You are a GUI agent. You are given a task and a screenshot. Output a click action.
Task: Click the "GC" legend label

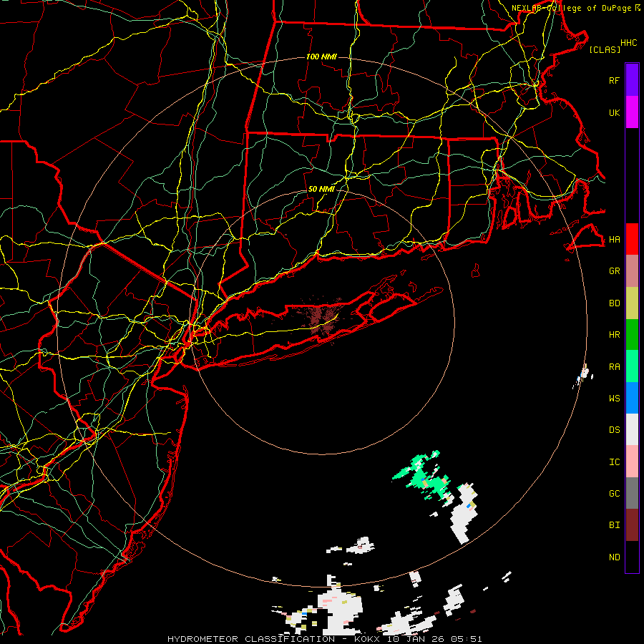tap(614, 494)
